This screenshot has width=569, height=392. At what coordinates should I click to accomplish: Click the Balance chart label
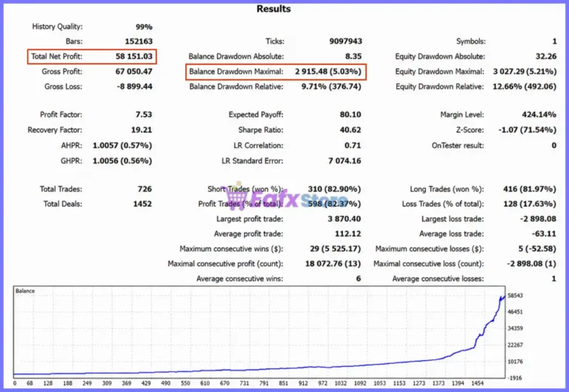(x=25, y=291)
